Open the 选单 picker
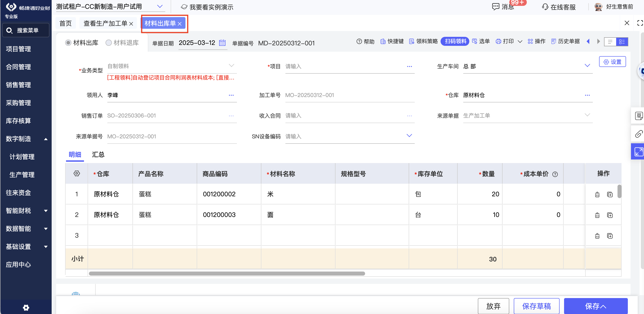 (x=481, y=42)
